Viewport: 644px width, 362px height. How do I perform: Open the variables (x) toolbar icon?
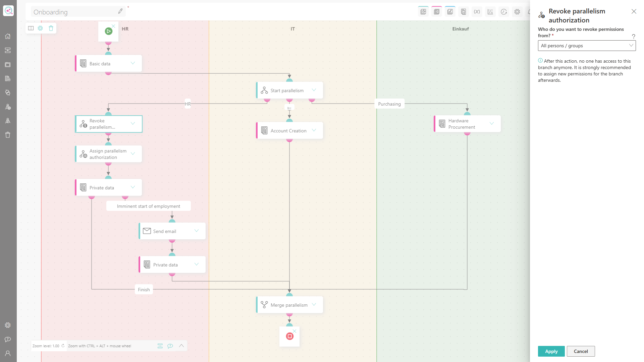click(477, 12)
